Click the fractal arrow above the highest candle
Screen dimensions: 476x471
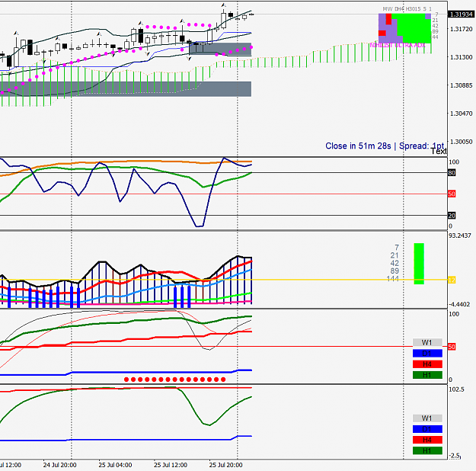[223, 5]
